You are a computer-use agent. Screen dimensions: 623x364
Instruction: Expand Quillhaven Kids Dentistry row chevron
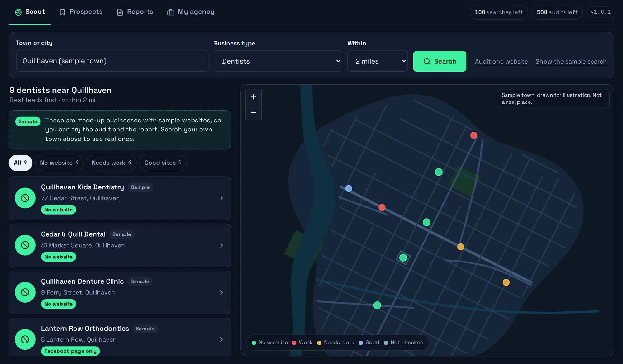(x=221, y=198)
